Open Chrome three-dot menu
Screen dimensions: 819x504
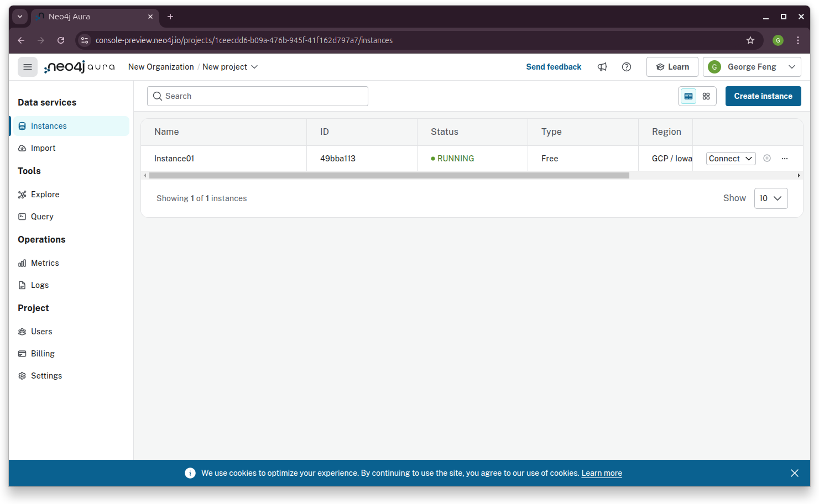tap(798, 40)
